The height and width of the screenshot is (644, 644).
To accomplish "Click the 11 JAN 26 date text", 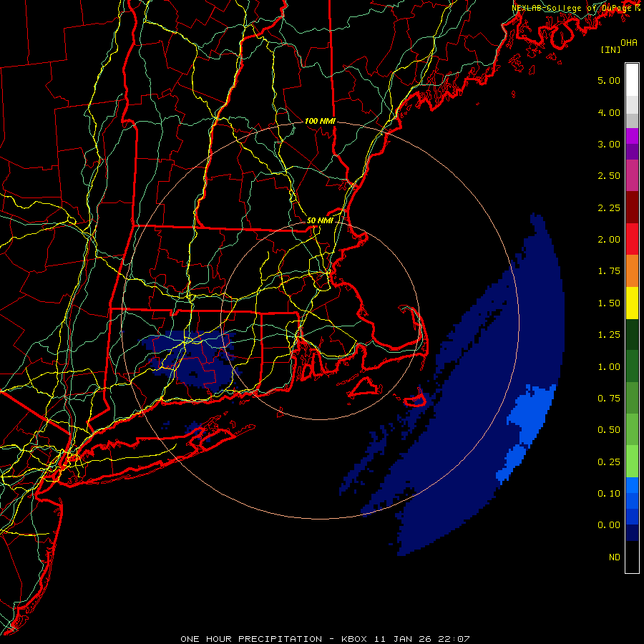I will pos(402,639).
